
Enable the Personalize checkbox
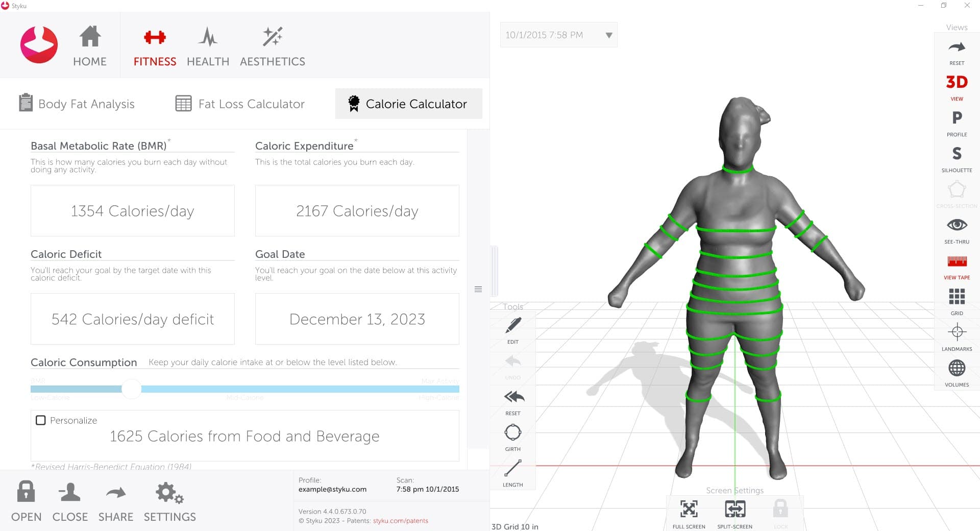click(x=41, y=420)
